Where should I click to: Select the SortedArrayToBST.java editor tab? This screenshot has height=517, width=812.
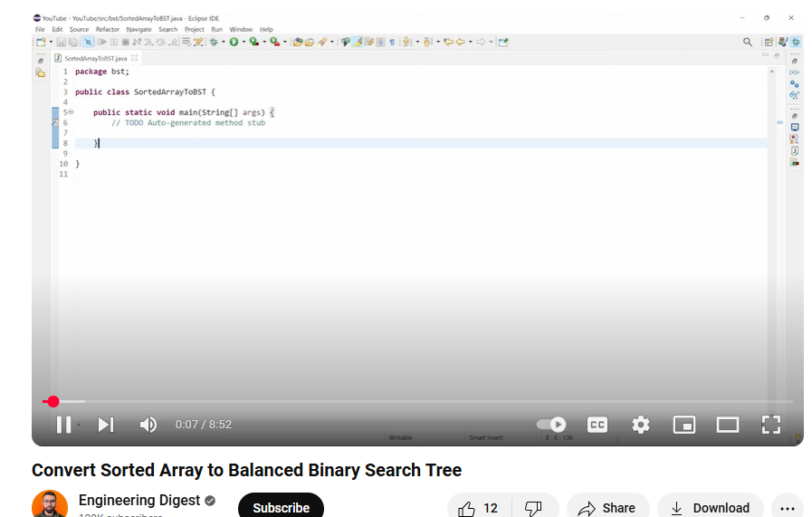coord(95,58)
